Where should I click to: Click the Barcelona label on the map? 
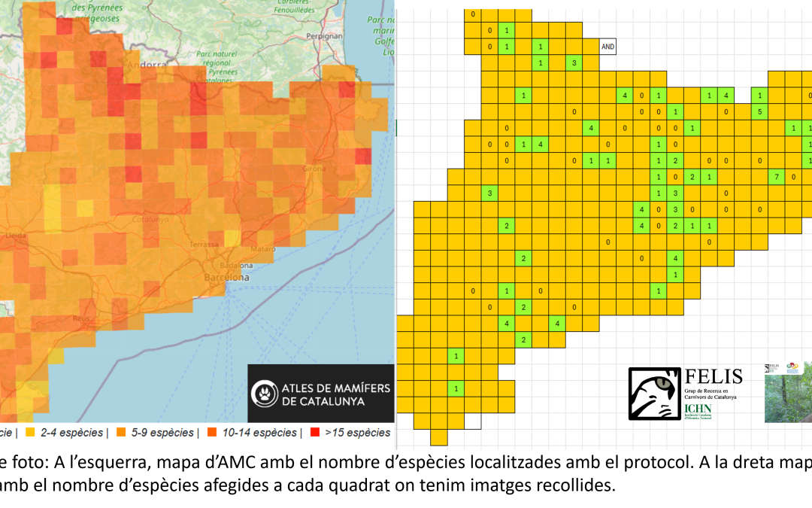[x=226, y=278]
